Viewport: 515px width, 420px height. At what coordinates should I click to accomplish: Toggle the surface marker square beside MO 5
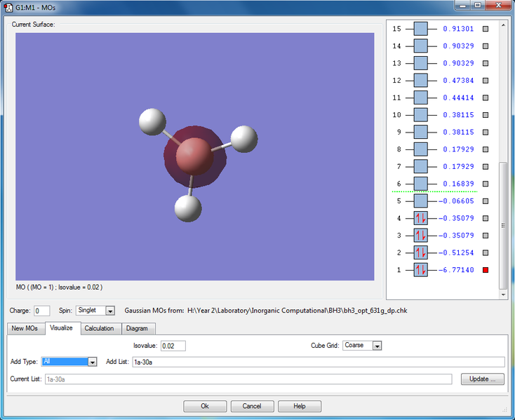tap(486, 201)
